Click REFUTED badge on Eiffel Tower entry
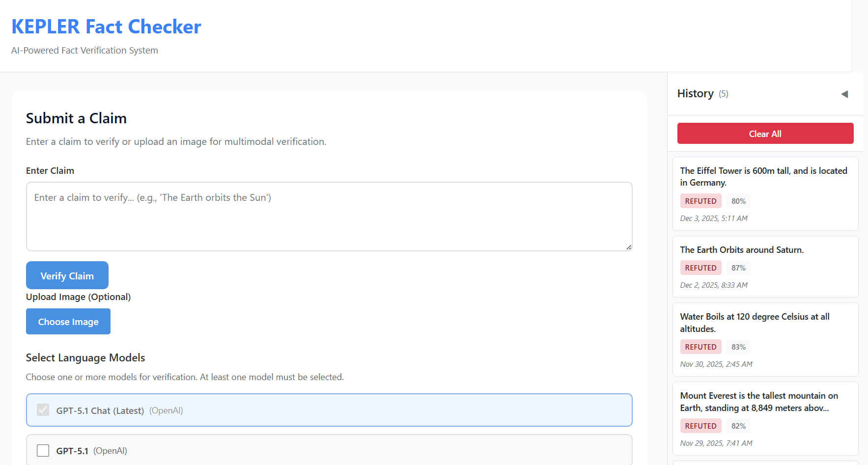 (700, 201)
